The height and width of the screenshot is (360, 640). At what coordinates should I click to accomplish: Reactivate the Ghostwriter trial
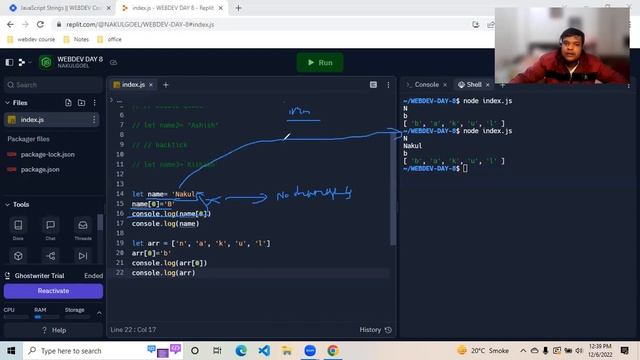click(x=53, y=291)
